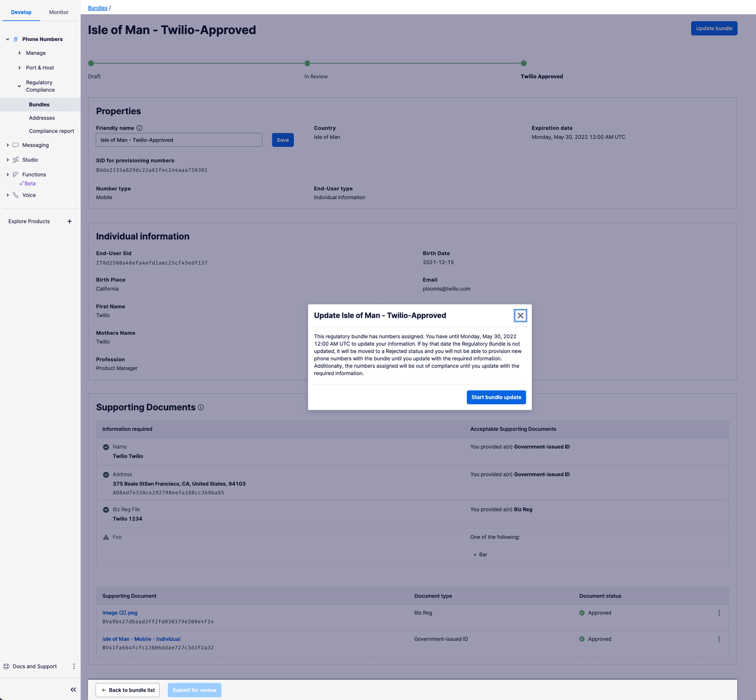
Task: Click the Studio workflow icon
Action: point(17,160)
